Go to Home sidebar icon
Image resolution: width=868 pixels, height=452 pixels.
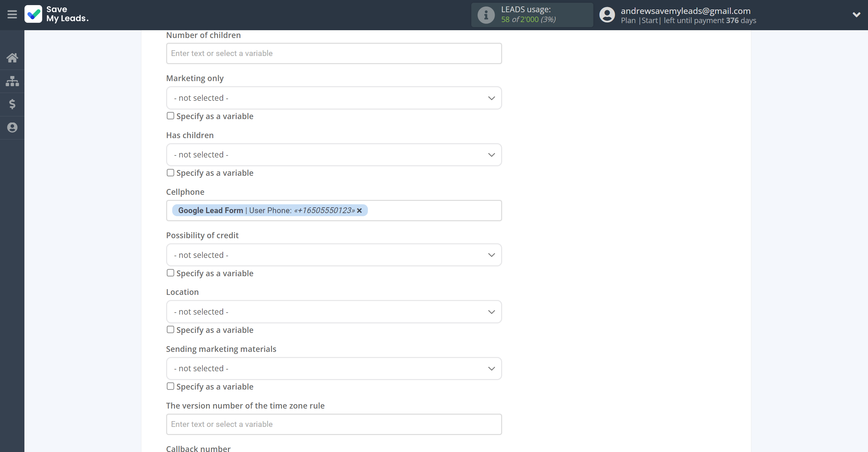12,58
